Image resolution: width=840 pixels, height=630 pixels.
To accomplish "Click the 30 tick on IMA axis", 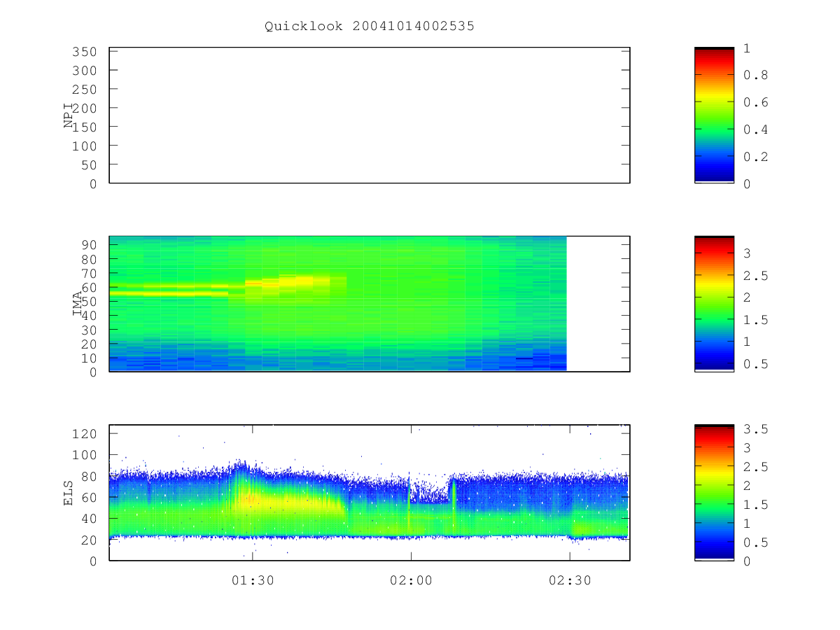I will pyautogui.click(x=89, y=330).
